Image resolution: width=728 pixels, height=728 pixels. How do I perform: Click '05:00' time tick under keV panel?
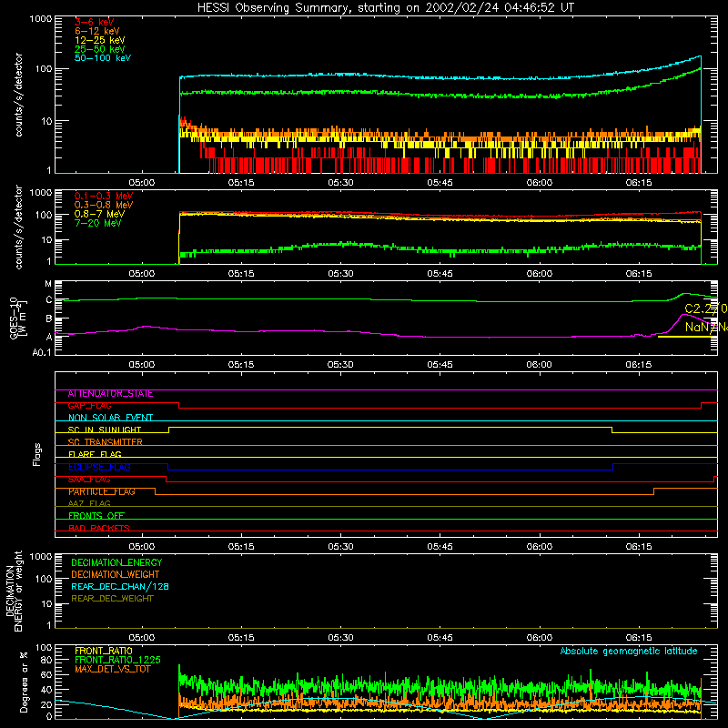(x=142, y=183)
